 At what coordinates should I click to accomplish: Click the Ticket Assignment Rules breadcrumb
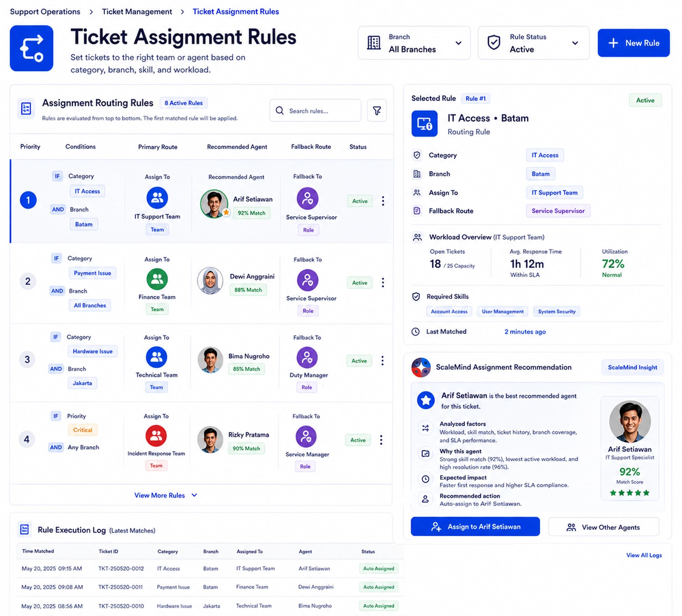click(236, 11)
